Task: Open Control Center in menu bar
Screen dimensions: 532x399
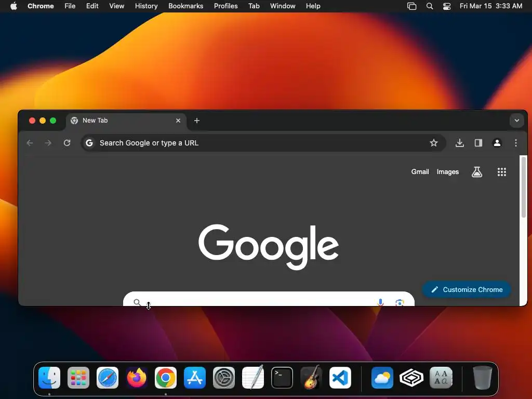Action: (x=447, y=6)
